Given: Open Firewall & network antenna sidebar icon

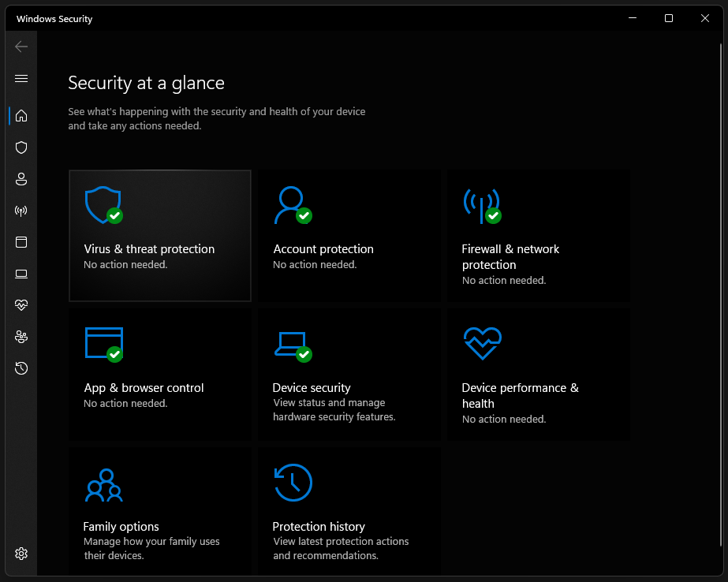Looking at the screenshot, I should coord(21,211).
